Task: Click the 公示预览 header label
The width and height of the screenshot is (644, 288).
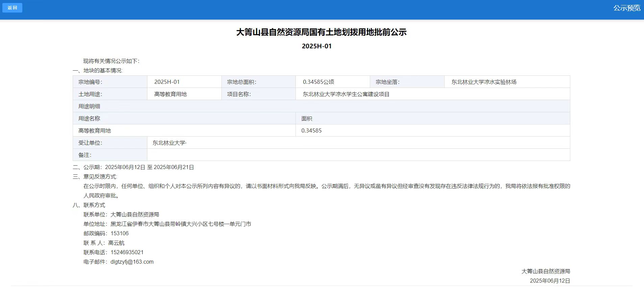Action: tap(627, 8)
